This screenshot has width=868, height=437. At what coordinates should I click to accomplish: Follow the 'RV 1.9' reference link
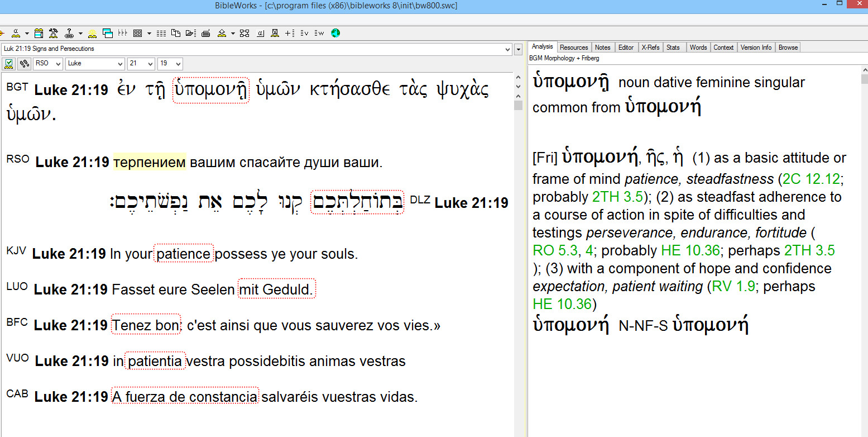(x=733, y=286)
